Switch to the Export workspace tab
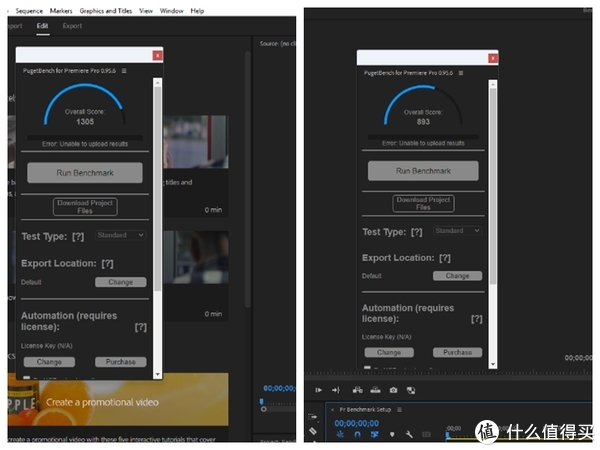This screenshot has height=450, width=600. [72, 26]
